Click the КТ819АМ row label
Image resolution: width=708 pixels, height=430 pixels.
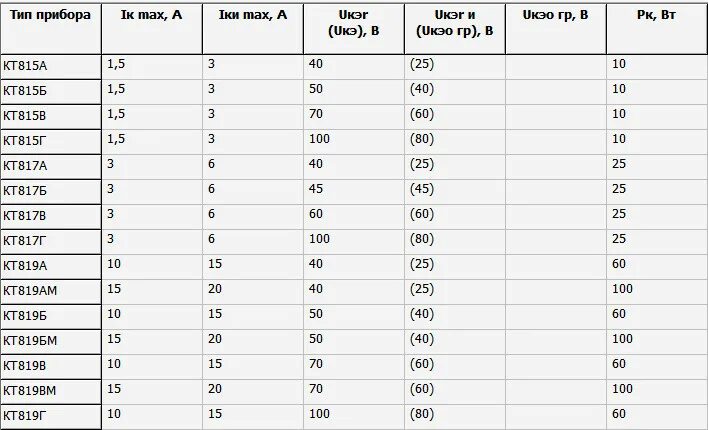pos(50,292)
